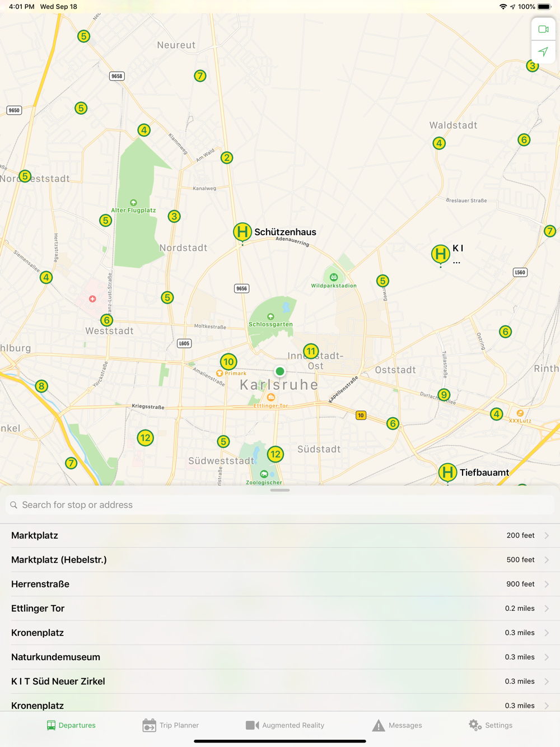Focus the stop or address search field
The image size is (560, 747).
click(280, 505)
